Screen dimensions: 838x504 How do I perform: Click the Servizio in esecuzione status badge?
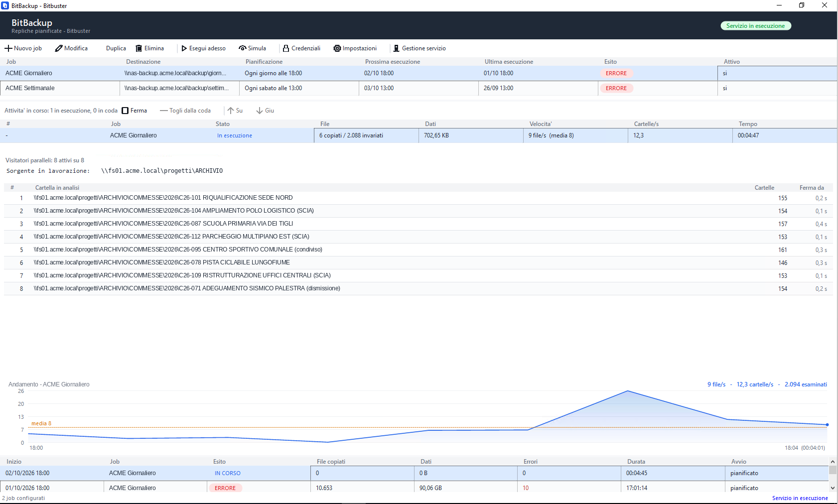tap(755, 26)
